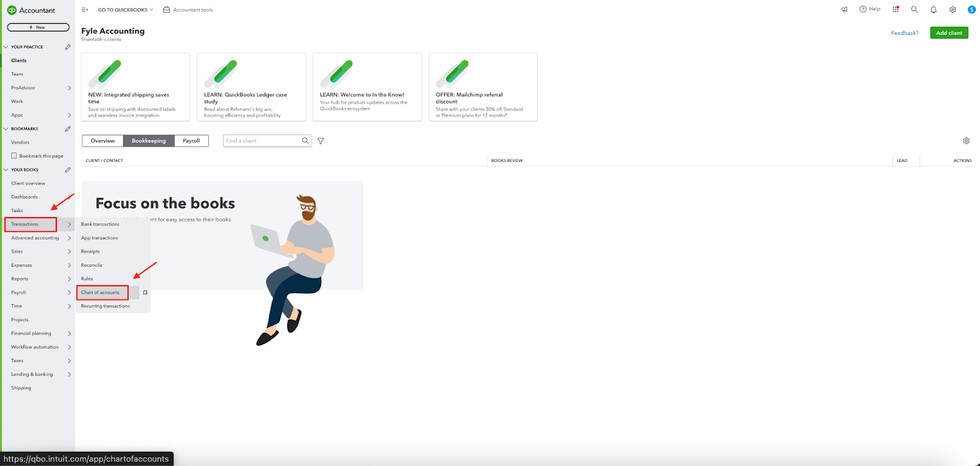
Task: Edit Your Books section pencil icon
Action: pos(68,170)
